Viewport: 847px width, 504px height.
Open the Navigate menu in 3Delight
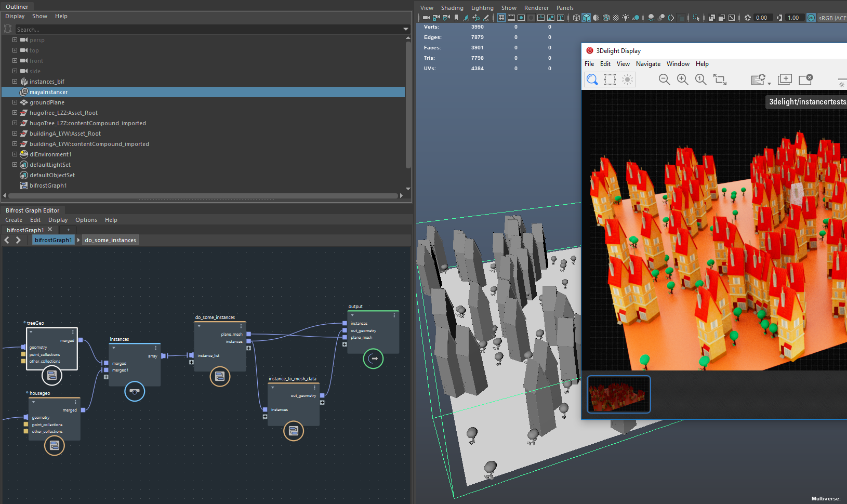648,64
